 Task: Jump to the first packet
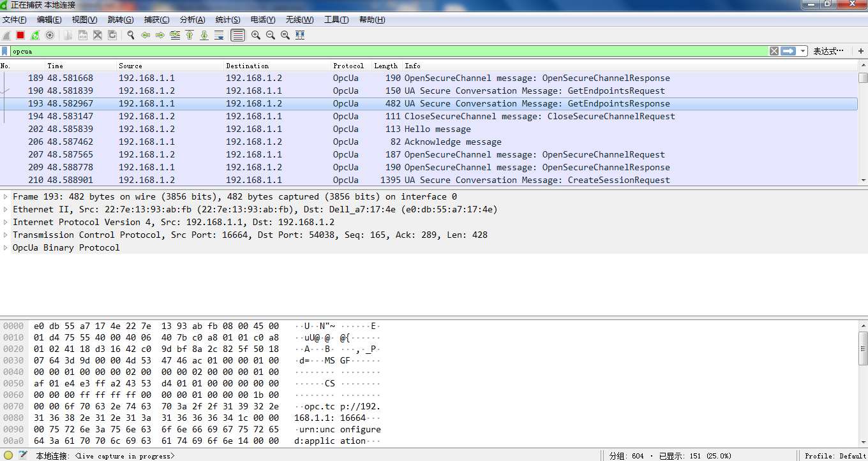click(190, 35)
